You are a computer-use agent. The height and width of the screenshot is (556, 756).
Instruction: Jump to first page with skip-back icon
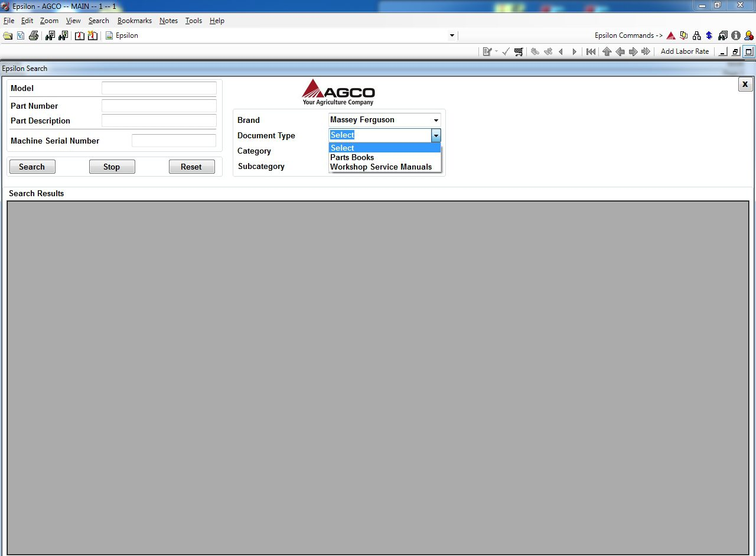point(591,51)
